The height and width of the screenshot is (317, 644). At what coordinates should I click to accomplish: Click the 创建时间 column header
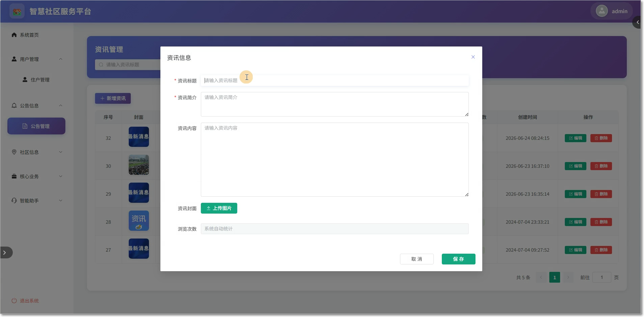[x=528, y=117]
